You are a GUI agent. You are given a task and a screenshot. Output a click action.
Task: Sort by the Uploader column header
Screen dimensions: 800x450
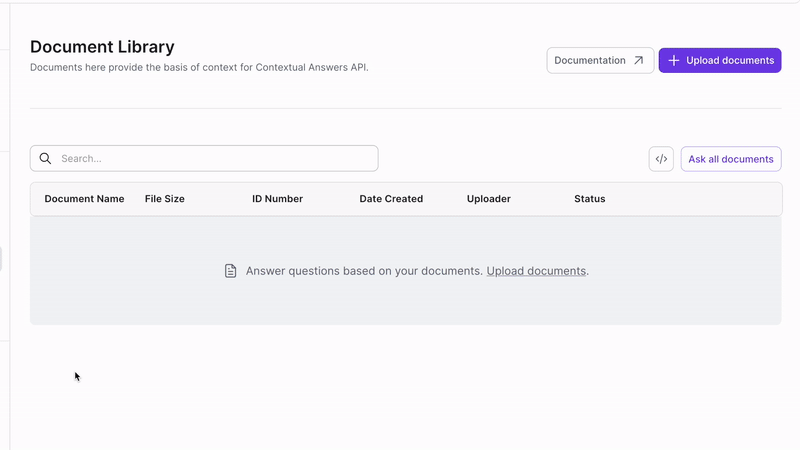pos(489,199)
